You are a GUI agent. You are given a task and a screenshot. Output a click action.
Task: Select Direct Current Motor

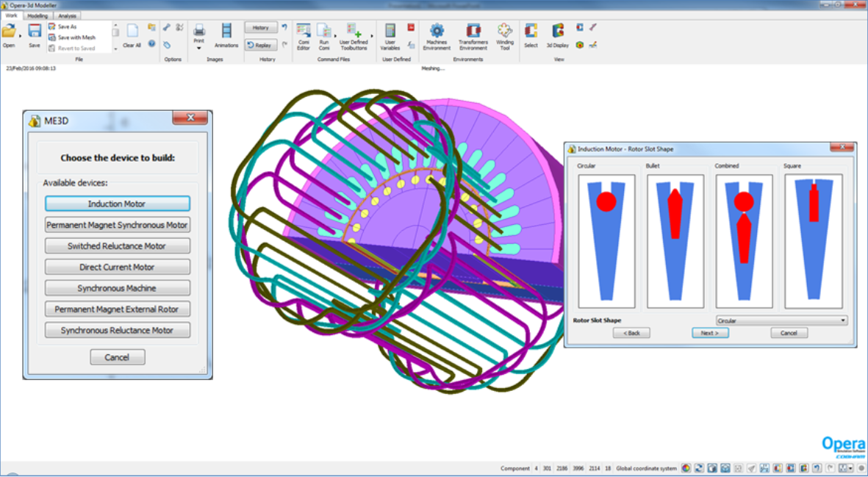tap(118, 267)
